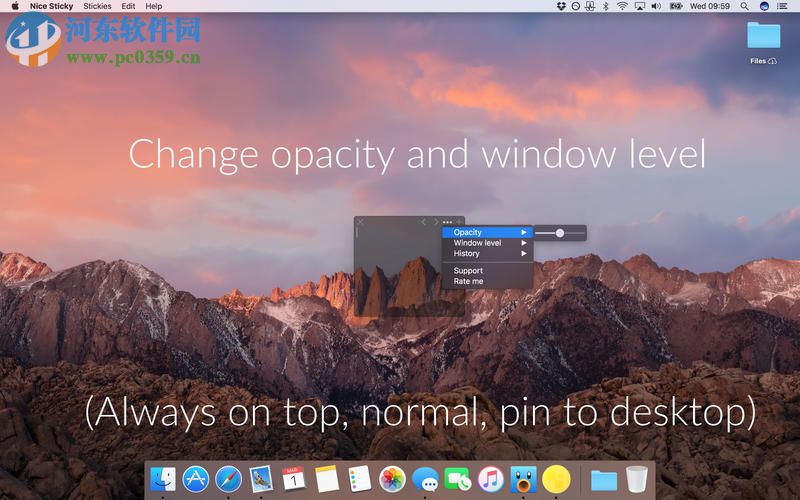Open Reminders from the Dock
The image size is (800, 500).
pyautogui.click(x=359, y=479)
